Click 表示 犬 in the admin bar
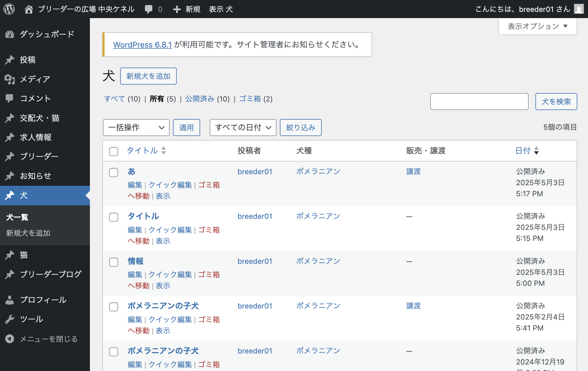This screenshot has height=371, width=588. point(221,9)
